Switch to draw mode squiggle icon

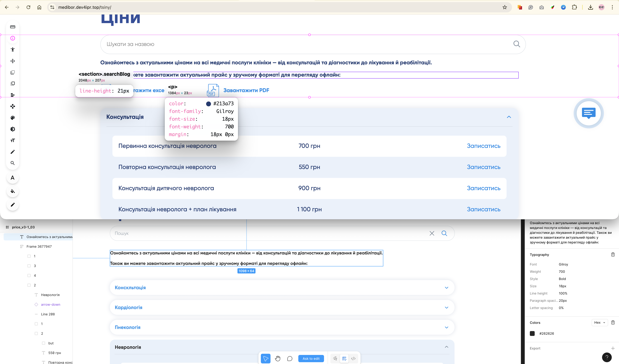(335, 359)
